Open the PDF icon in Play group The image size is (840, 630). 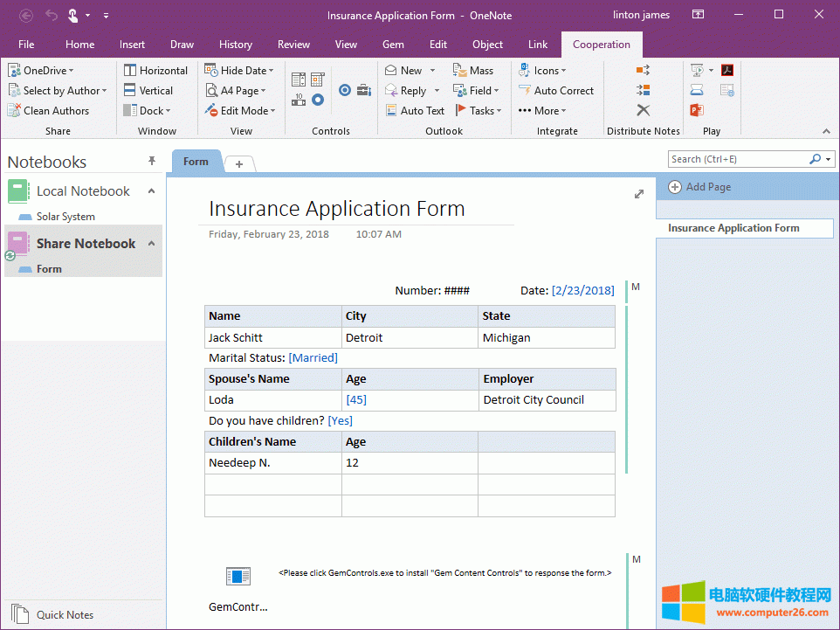tap(727, 70)
